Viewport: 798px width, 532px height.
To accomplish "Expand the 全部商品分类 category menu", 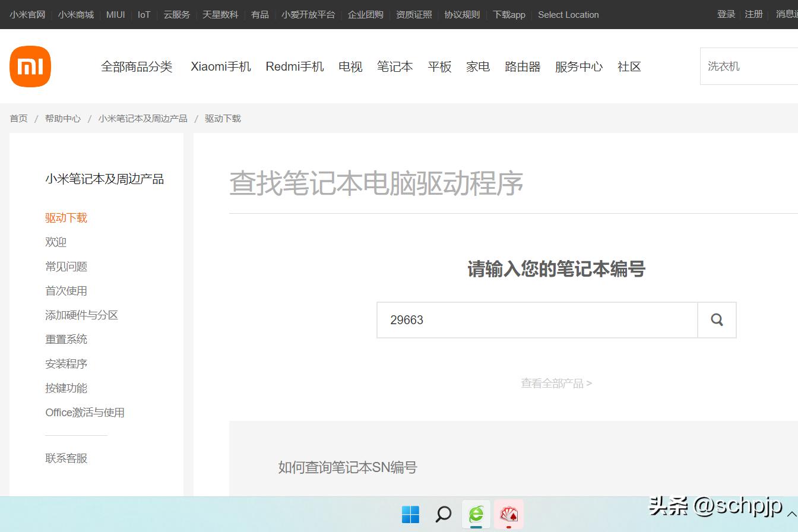I will (x=137, y=66).
